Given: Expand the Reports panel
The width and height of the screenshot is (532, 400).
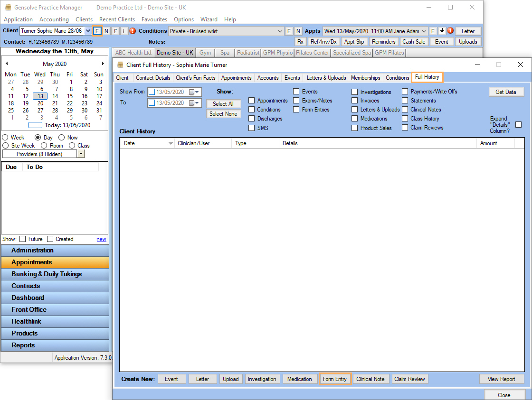Looking at the screenshot, I should pyautogui.click(x=55, y=345).
